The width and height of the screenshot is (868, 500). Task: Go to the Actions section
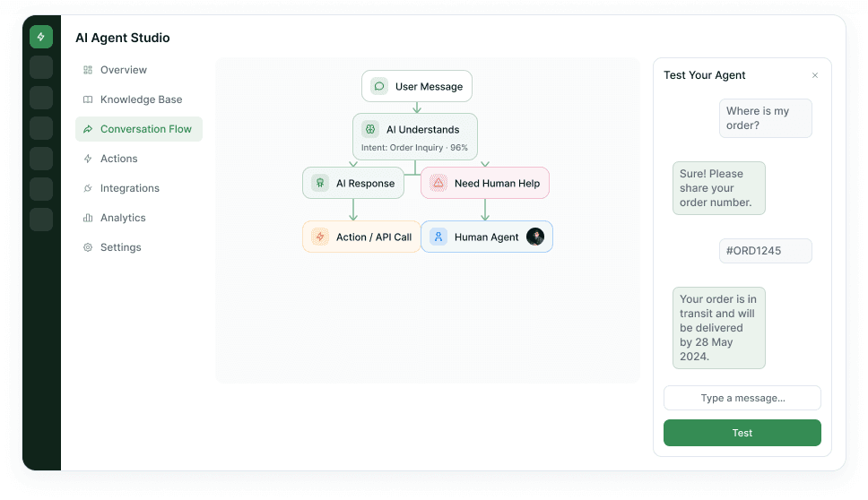click(x=139, y=159)
